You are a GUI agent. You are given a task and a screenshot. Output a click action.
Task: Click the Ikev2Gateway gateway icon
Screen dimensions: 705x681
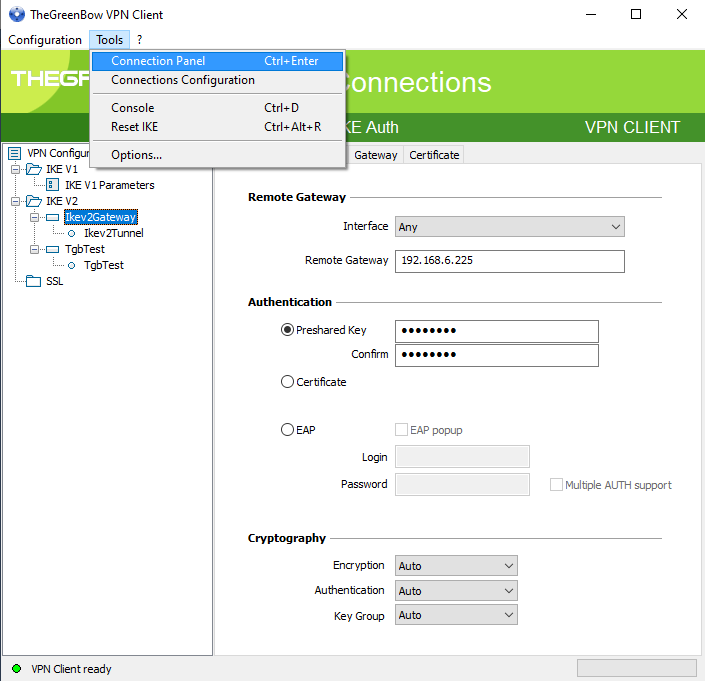[x=53, y=218]
